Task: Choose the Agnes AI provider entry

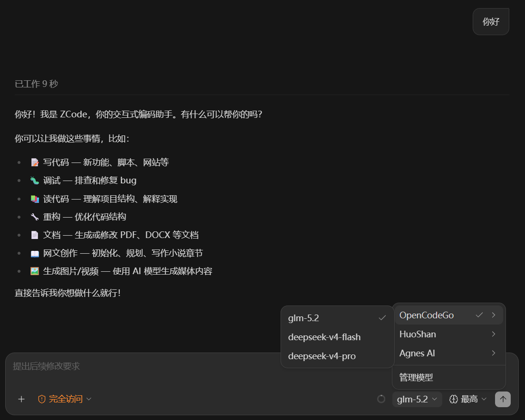Action: click(448, 353)
